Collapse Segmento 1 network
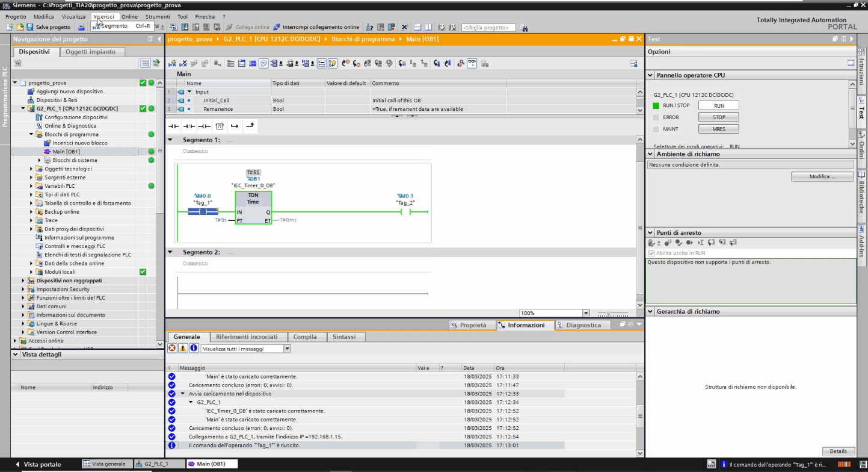Screen dimensions: 868x472 (170, 140)
